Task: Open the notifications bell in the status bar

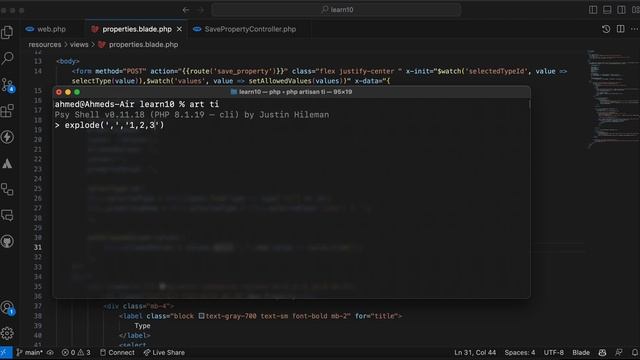Action: (635, 353)
